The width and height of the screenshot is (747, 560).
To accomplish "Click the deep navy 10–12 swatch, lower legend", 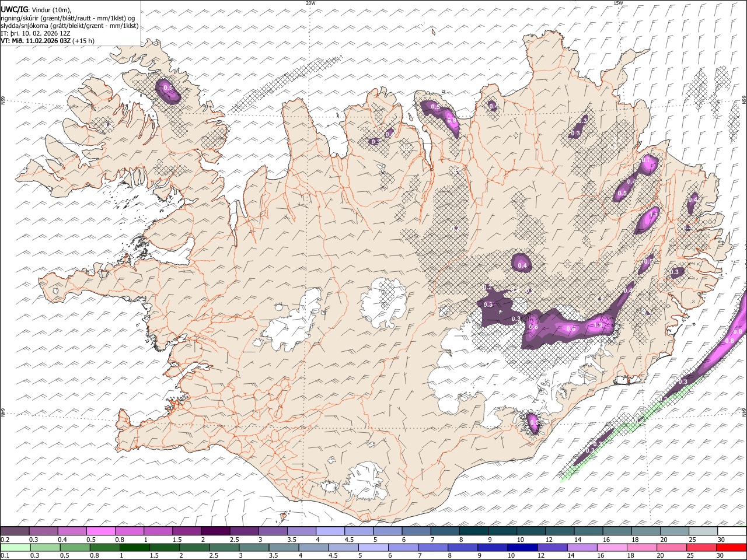I will [x=522, y=547].
